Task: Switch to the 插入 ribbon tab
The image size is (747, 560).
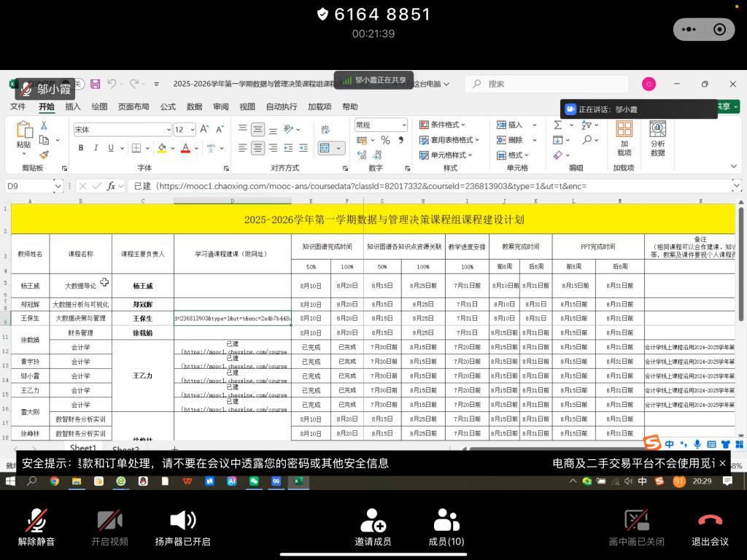Action: (73, 106)
